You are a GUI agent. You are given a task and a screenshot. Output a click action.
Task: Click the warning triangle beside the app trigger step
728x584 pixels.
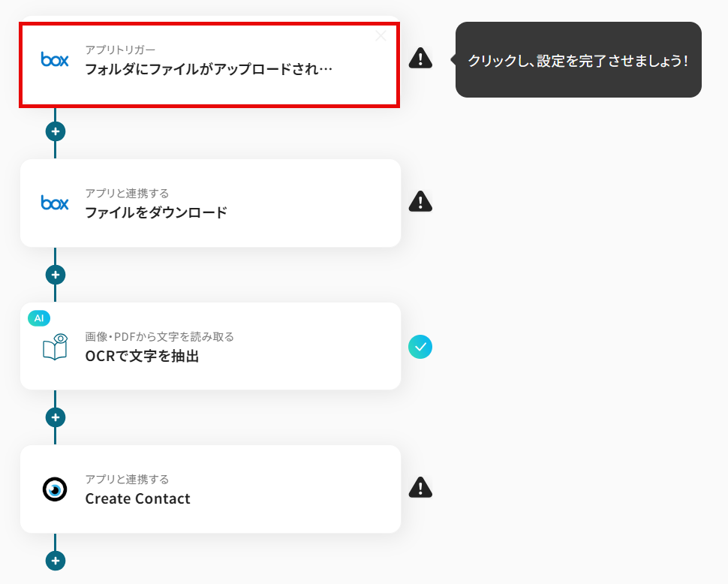point(420,58)
